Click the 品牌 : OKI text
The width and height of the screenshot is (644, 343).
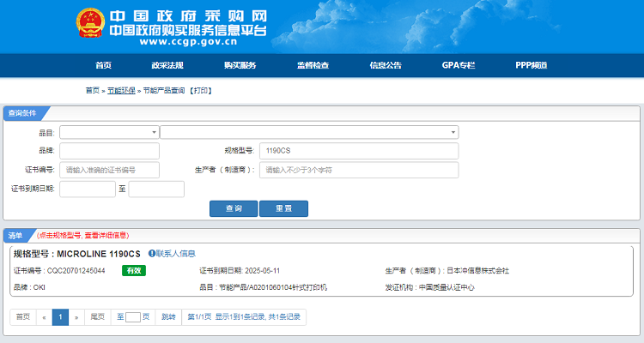point(29,287)
